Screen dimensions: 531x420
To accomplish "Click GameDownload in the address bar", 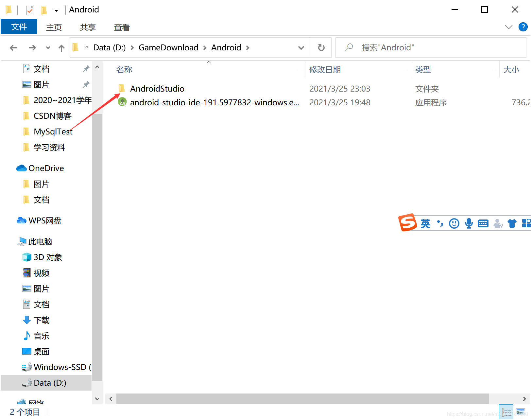I will pyautogui.click(x=168, y=47).
